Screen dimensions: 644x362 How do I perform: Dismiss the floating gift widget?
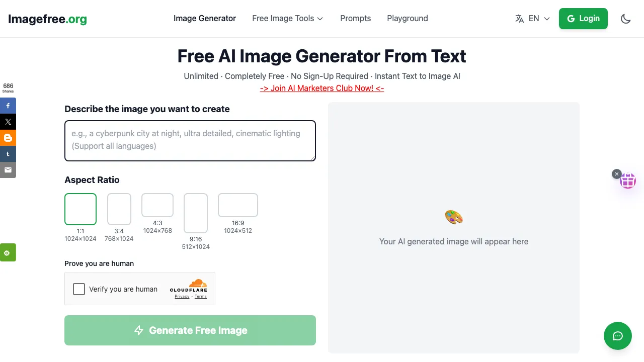(x=617, y=174)
